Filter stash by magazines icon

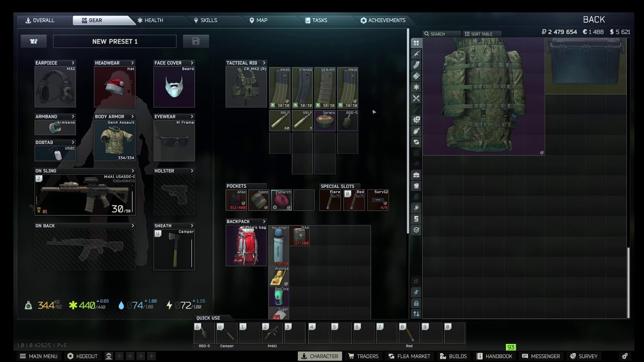[416, 65]
